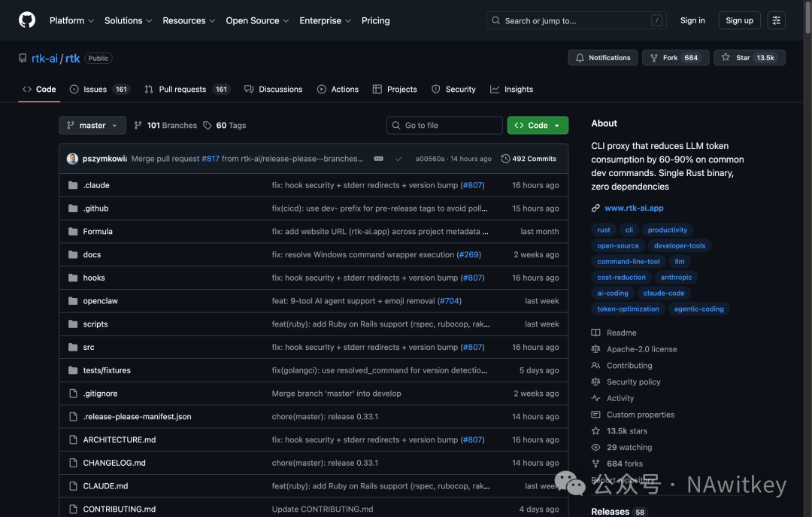Expand the Platform menu dropdown

coord(71,21)
